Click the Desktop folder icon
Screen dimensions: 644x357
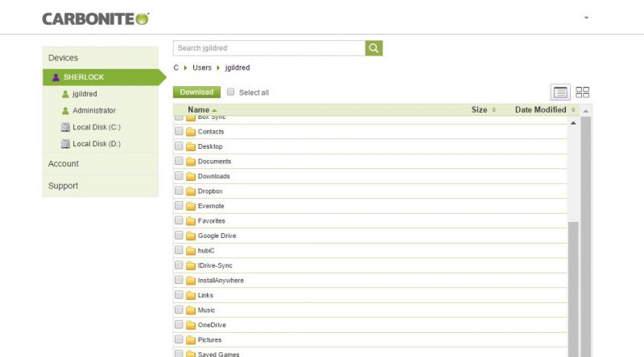coord(191,146)
